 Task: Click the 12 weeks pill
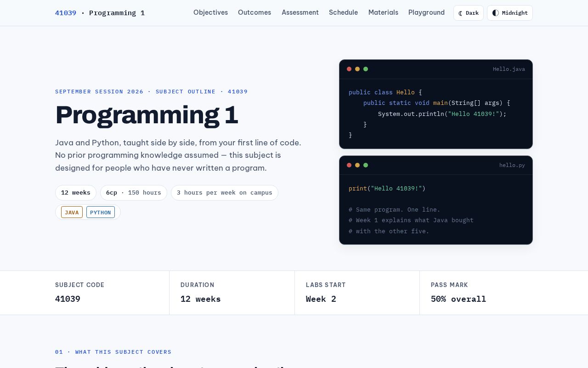(76, 193)
